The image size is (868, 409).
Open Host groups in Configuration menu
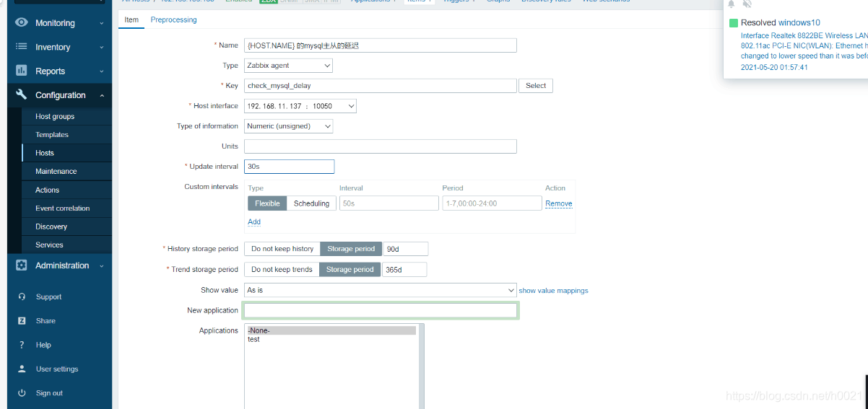(x=55, y=116)
